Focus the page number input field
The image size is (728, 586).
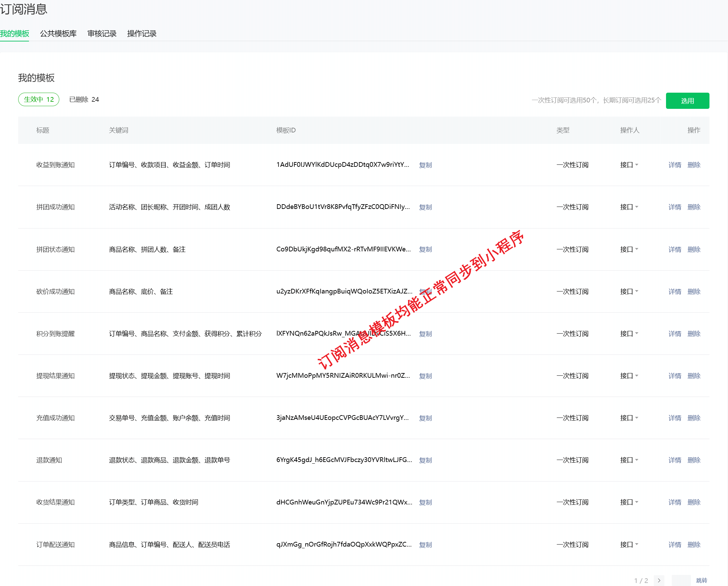pyautogui.click(x=681, y=580)
